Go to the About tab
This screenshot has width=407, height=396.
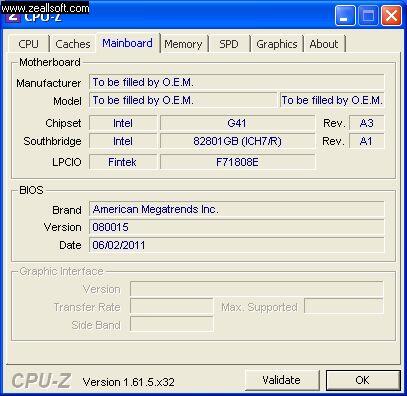[x=324, y=44]
